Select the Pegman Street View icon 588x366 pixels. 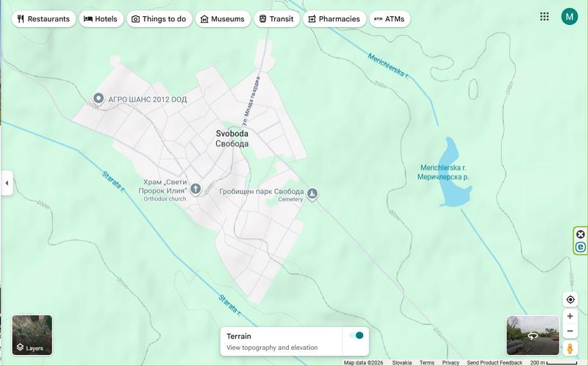[570, 348]
